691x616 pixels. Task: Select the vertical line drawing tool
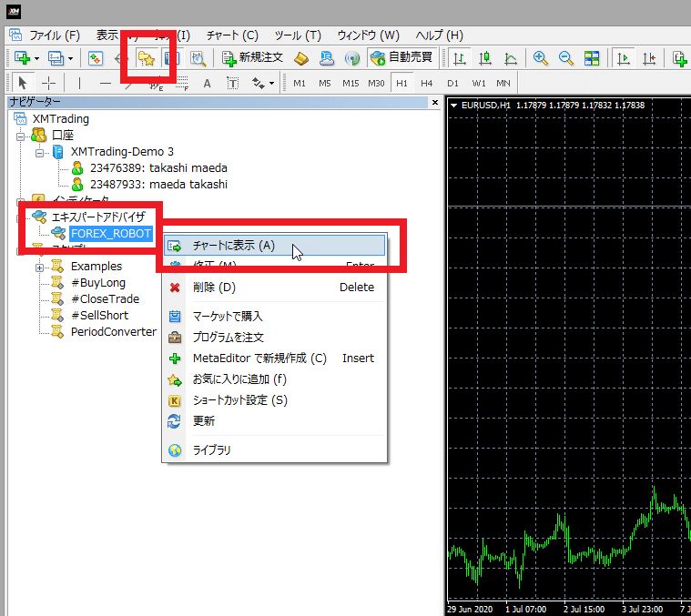coord(79,83)
